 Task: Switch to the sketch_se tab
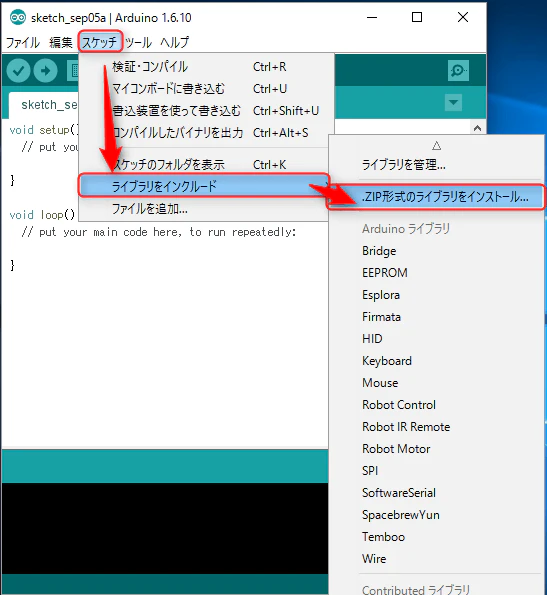pyautogui.click(x=44, y=105)
